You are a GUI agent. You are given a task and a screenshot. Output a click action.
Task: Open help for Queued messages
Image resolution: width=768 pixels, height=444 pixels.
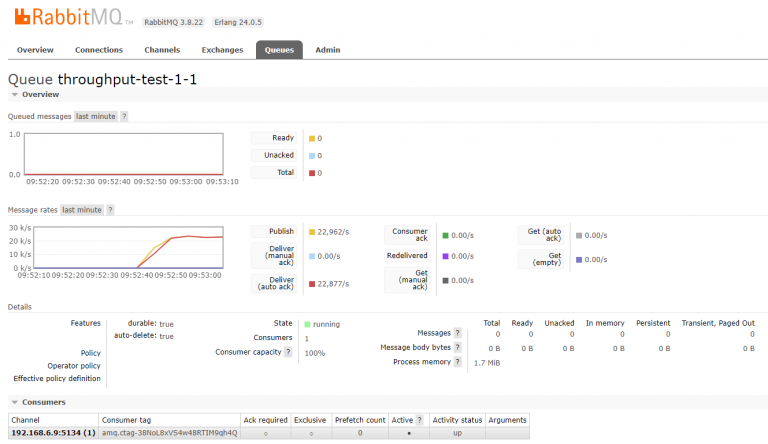point(124,117)
